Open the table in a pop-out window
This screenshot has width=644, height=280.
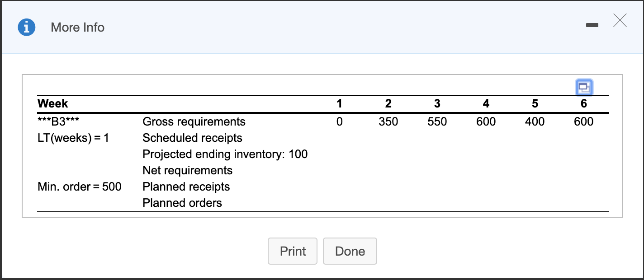pos(583,88)
